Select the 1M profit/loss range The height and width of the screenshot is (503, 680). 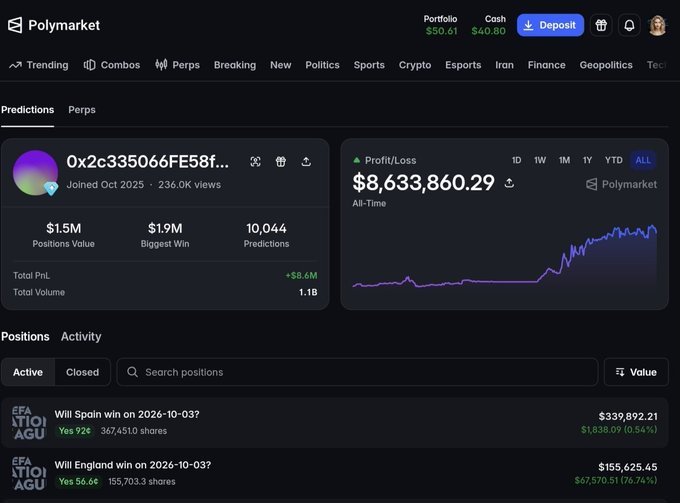564,160
